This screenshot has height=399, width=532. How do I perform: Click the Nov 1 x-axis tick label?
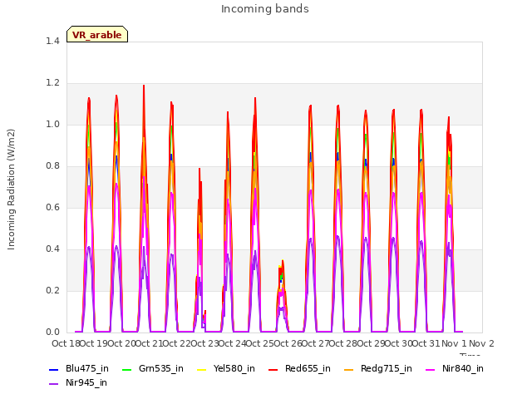click(454, 343)
